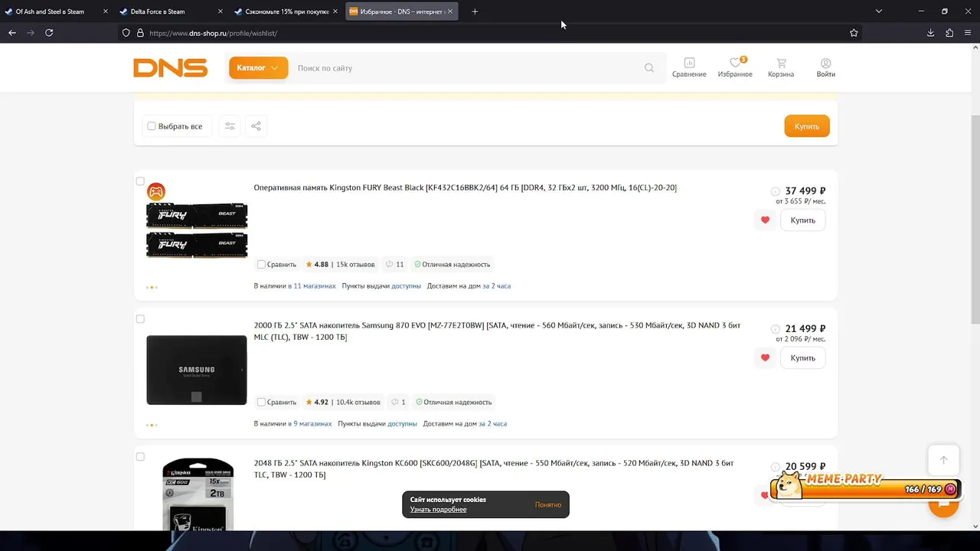980x551 pixels.
Task: Open 15k отзывов rating for Kingston FURY
Action: click(x=340, y=265)
